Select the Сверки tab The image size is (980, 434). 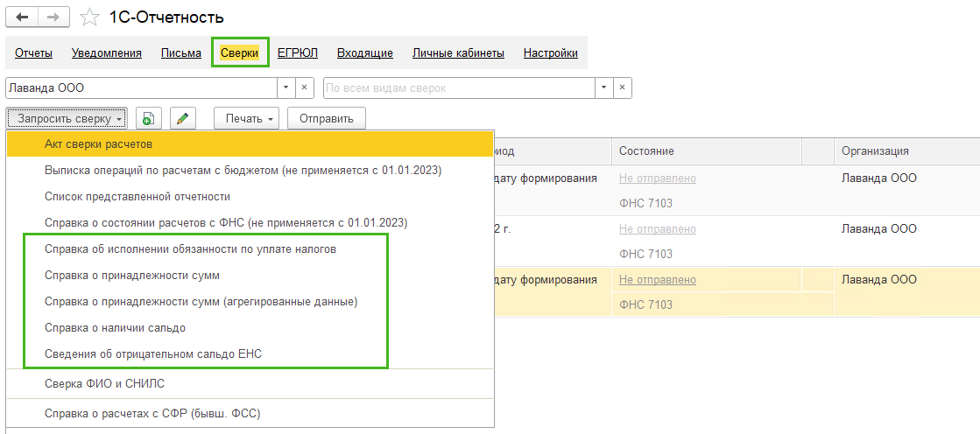pos(239,53)
